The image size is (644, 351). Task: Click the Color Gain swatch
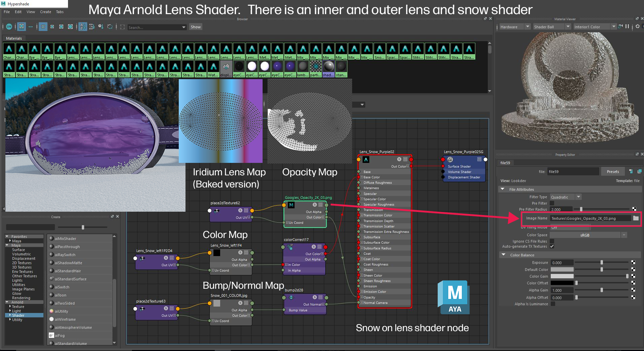[562, 276]
